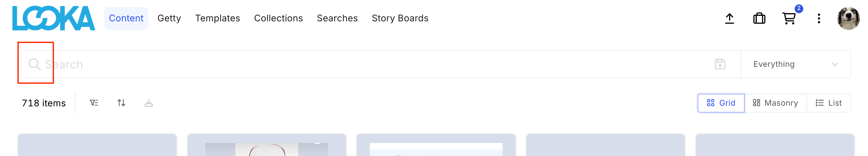
Task: Click the upload arrow icon
Action: point(730,18)
